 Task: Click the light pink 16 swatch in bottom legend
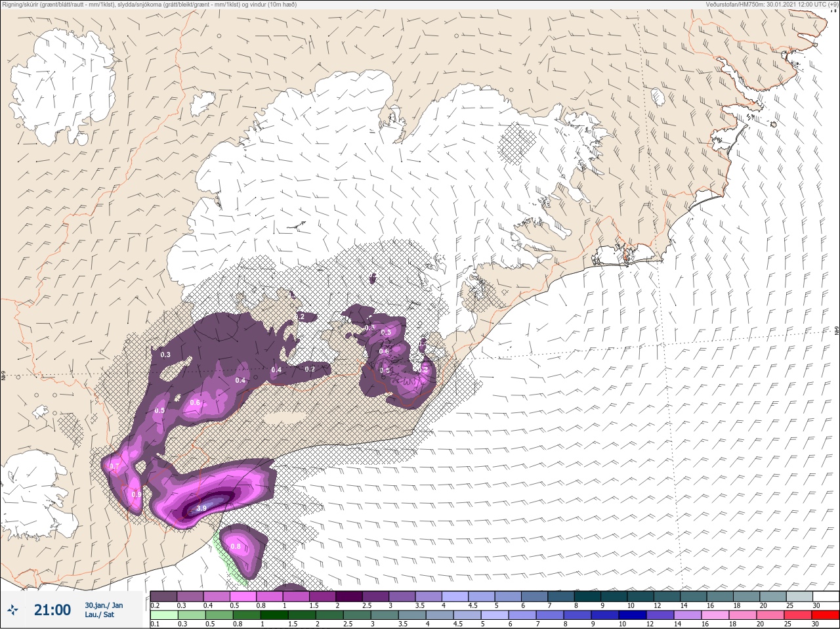coord(716,615)
